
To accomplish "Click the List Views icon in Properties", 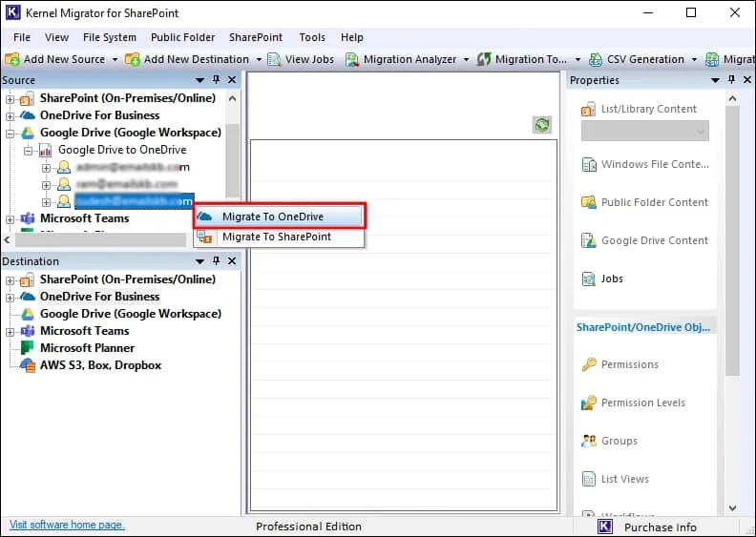I will [589, 479].
